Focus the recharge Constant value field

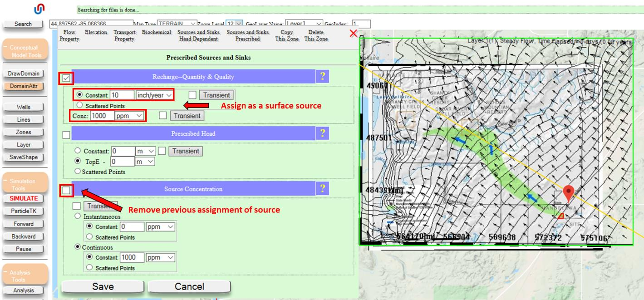(122, 95)
